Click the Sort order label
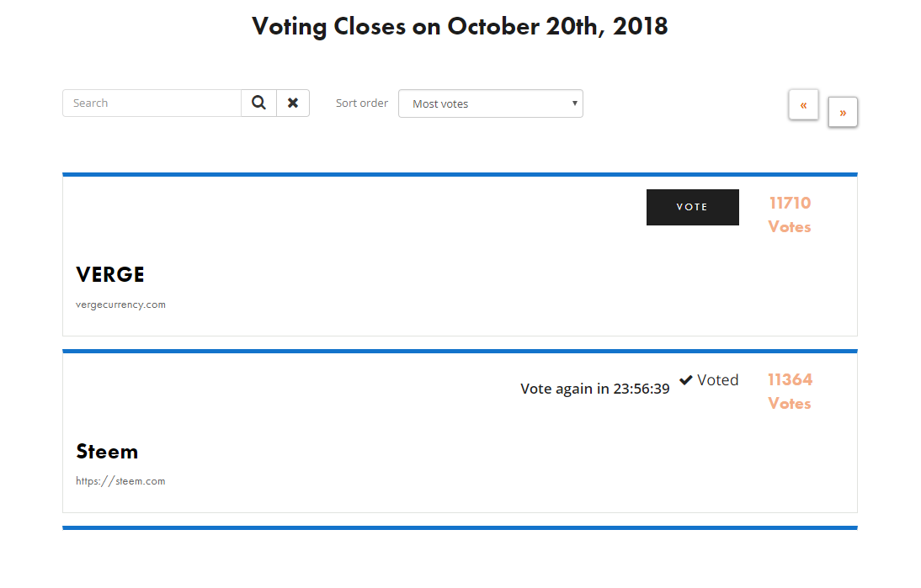The width and height of the screenshot is (921, 588). pyautogui.click(x=362, y=103)
